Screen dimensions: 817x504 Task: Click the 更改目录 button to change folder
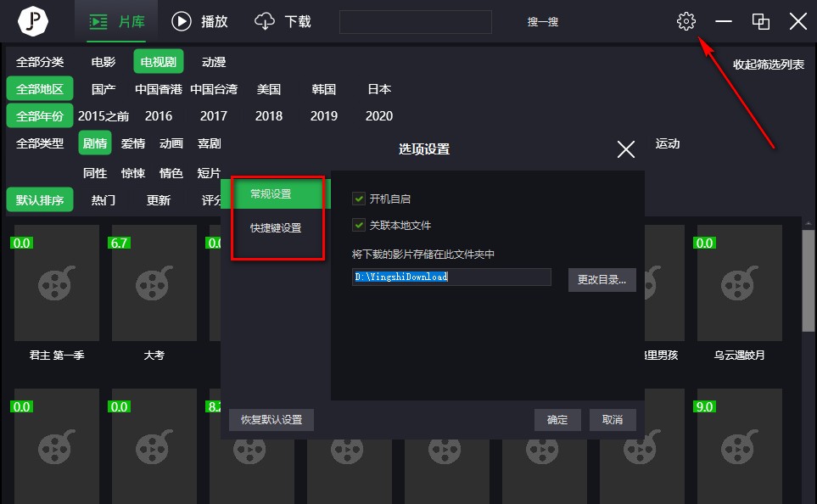point(602,280)
